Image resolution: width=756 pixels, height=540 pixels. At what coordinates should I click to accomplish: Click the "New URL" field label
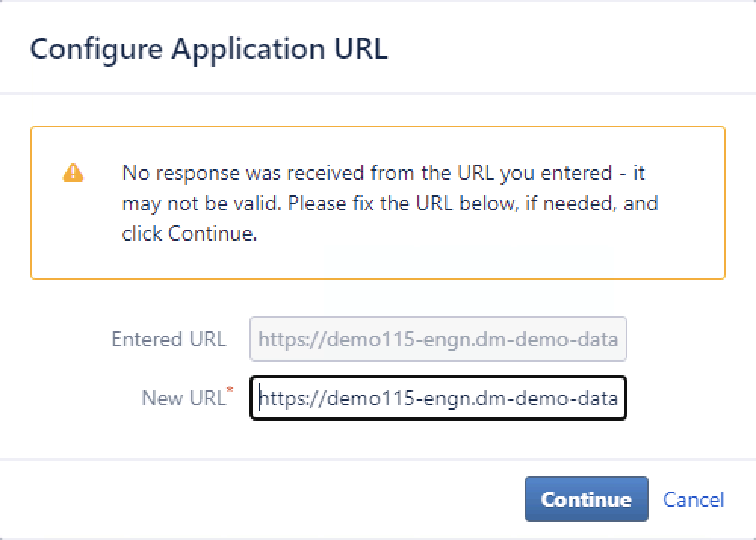click(183, 399)
